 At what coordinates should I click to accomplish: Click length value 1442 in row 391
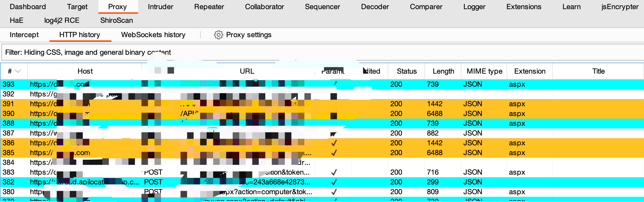(435, 104)
